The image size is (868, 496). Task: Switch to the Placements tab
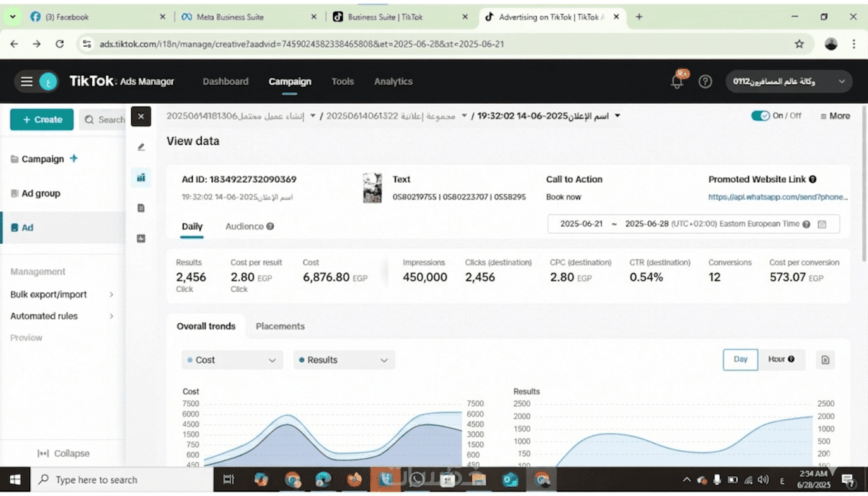point(280,326)
